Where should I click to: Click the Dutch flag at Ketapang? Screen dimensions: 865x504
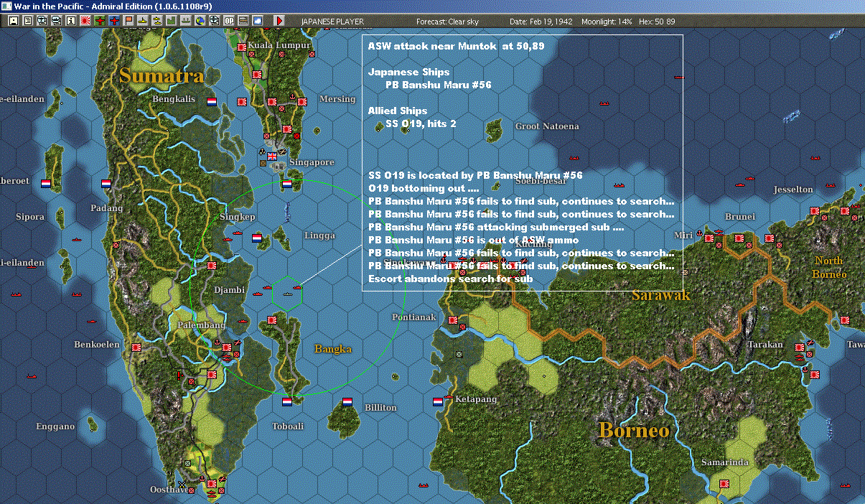tap(438, 402)
